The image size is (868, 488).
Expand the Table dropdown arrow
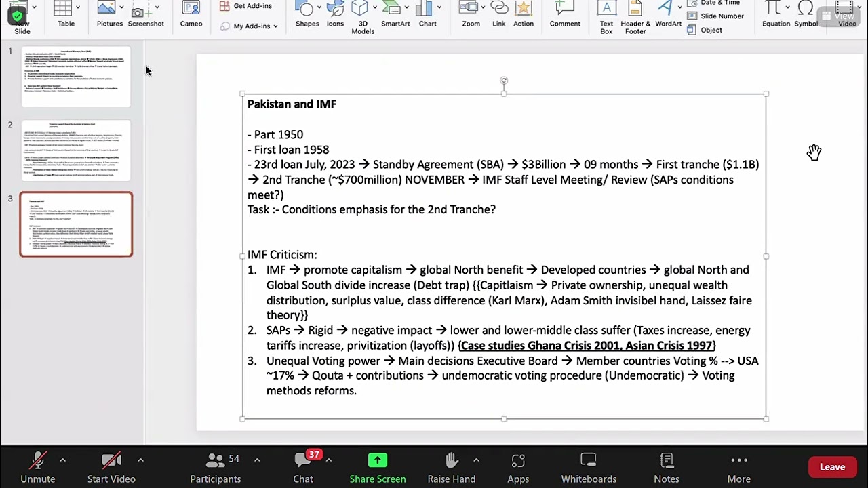point(78,7)
